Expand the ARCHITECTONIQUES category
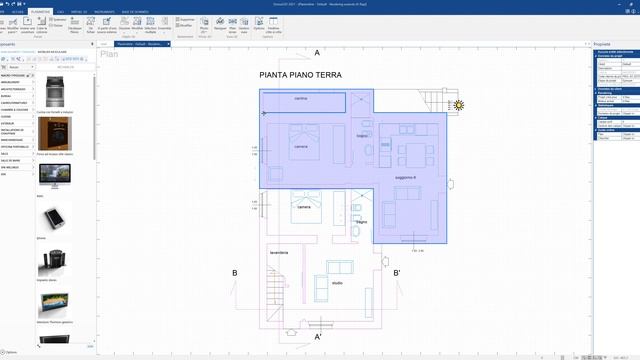This screenshot has height=360, width=640. click(x=17, y=89)
